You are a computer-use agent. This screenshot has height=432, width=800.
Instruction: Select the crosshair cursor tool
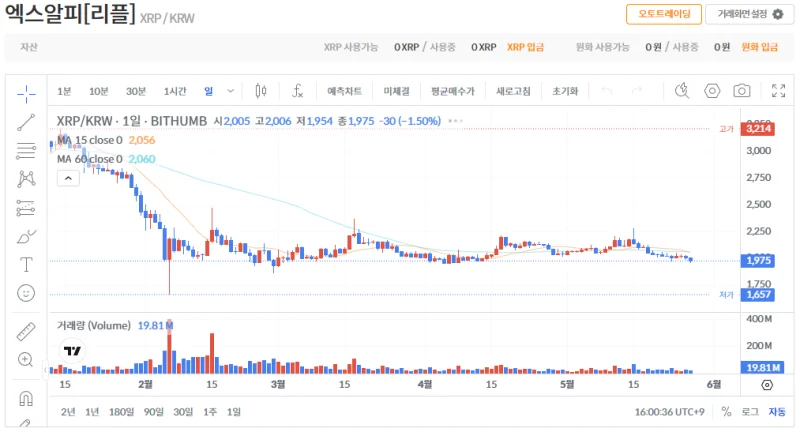tap(26, 94)
